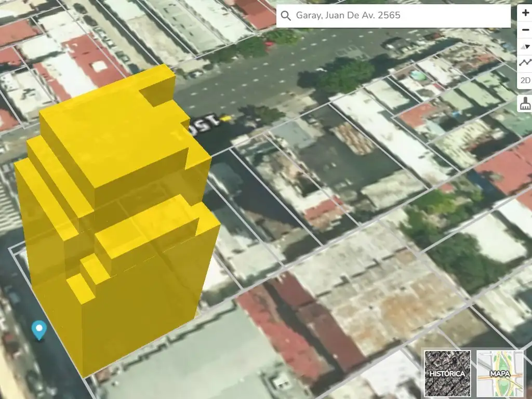Reset map orientation with compass arrow icon
The image size is (532, 399).
pos(525,47)
